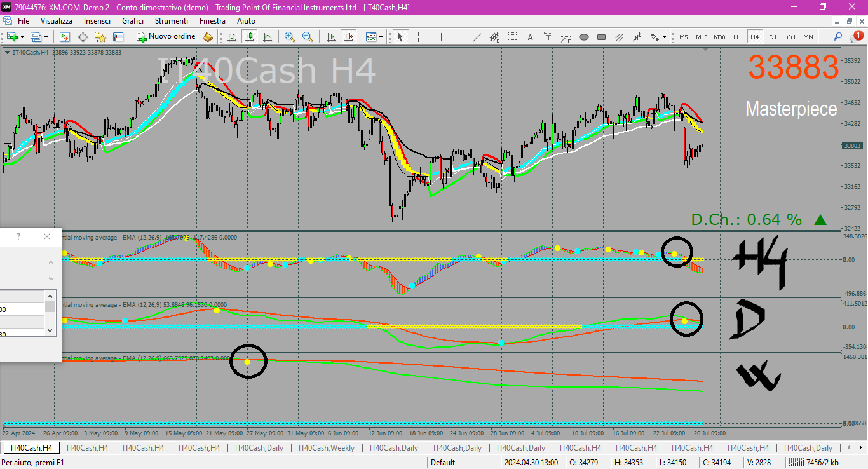Click the dialog help question mark

18,236
